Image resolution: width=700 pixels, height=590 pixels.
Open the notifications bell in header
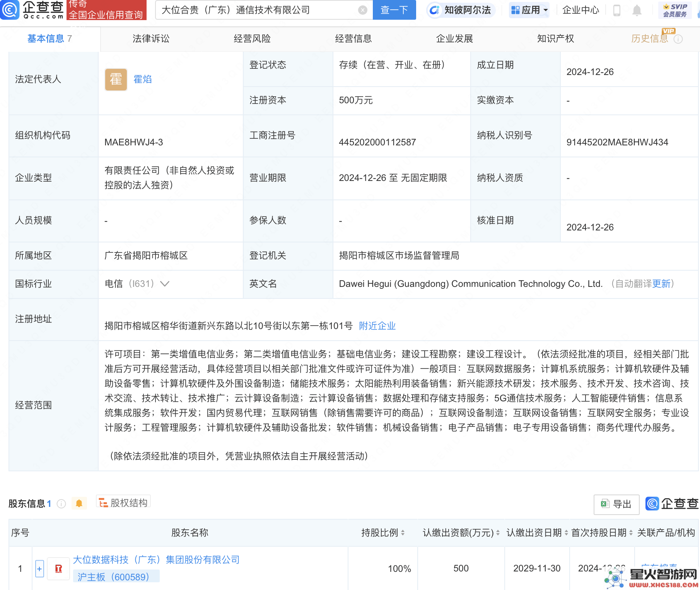(637, 10)
